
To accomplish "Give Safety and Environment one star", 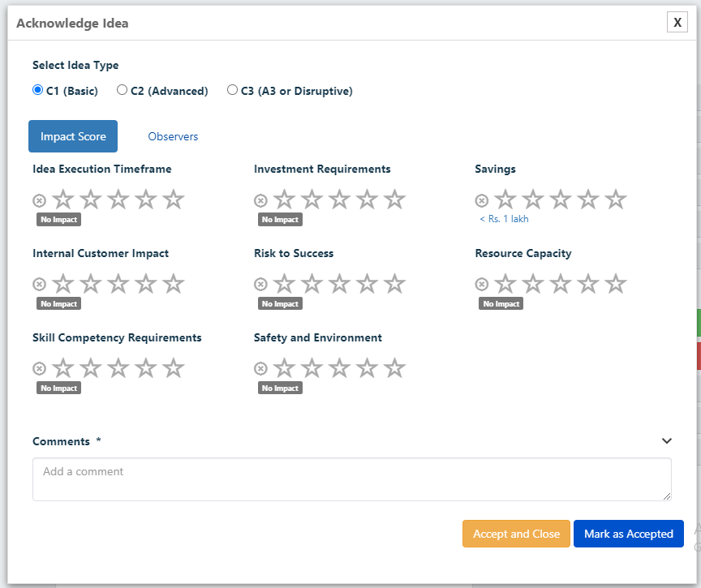I will point(284,368).
